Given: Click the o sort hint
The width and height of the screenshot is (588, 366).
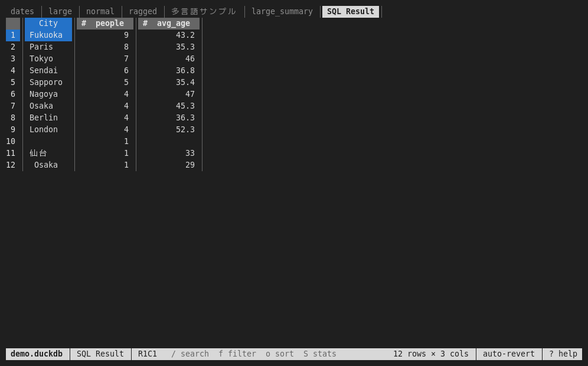Looking at the screenshot, I should coord(280,354).
